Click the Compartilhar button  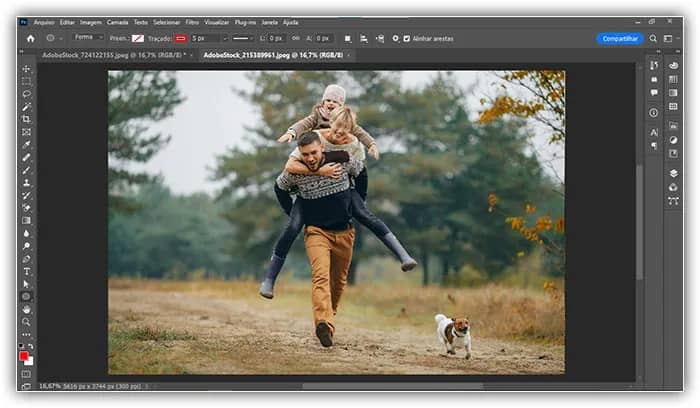[619, 38]
